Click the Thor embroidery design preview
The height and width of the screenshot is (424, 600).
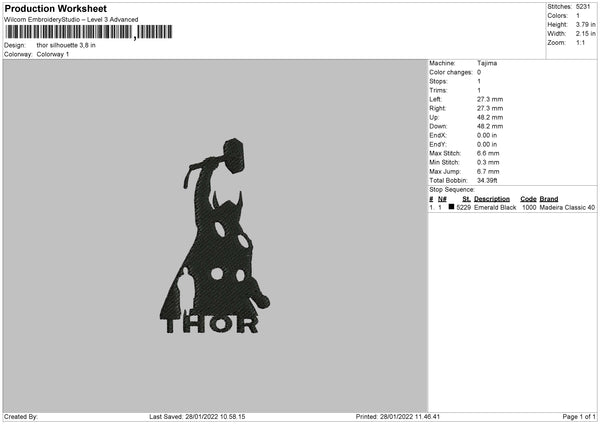tap(215, 236)
